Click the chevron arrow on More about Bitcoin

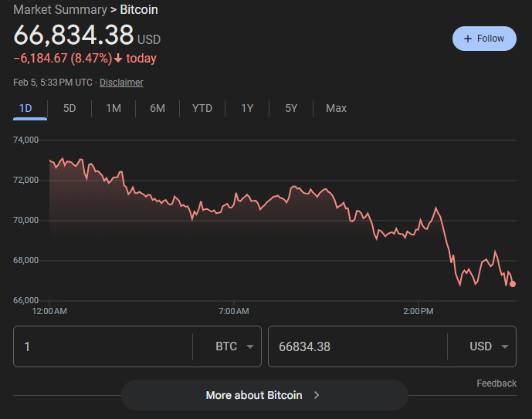tap(317, 395)
